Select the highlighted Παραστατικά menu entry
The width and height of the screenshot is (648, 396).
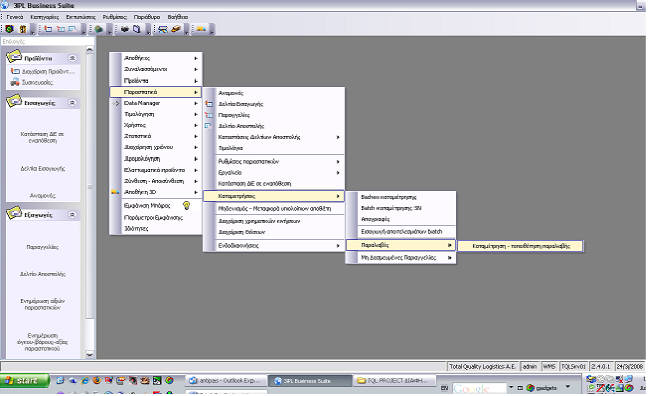pos(156,92)
